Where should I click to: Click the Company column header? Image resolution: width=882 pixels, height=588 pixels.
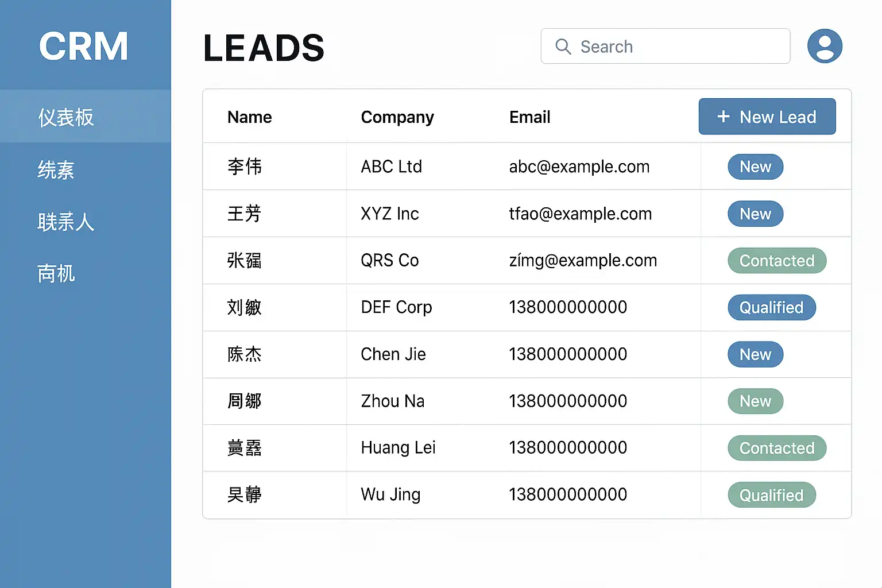pos(397,117)
